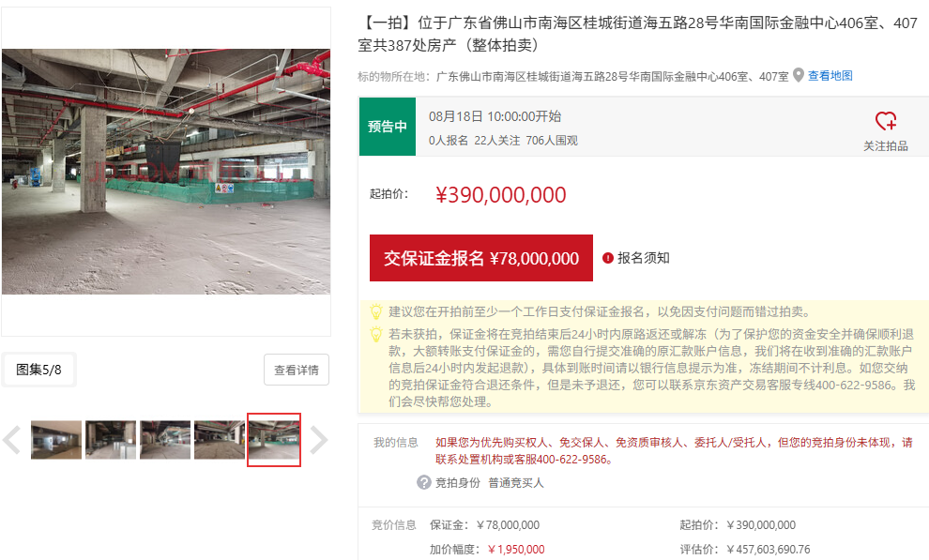The image size is (929, 560).
Task: Show previous thumbnails with the left arrow
Action: [11, 440]
